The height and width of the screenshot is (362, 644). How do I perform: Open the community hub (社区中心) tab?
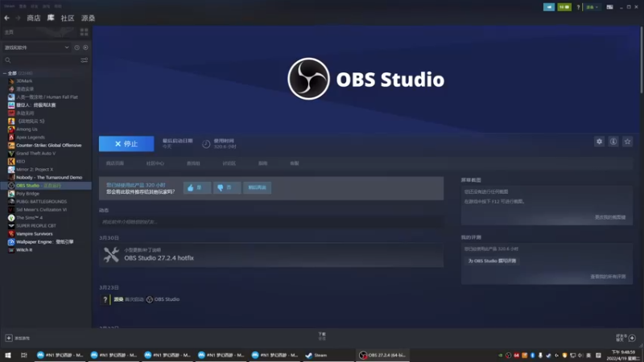tap(155, 163)
